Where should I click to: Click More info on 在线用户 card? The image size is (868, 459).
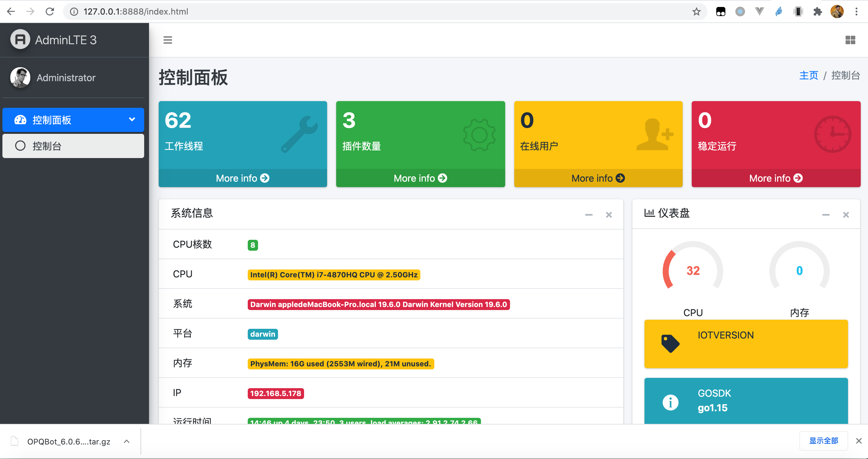pyautogui.click(x=598, y=178)
